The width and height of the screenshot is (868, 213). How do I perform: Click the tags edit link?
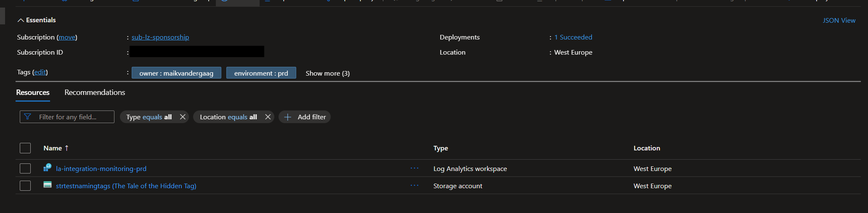point(40,72)
